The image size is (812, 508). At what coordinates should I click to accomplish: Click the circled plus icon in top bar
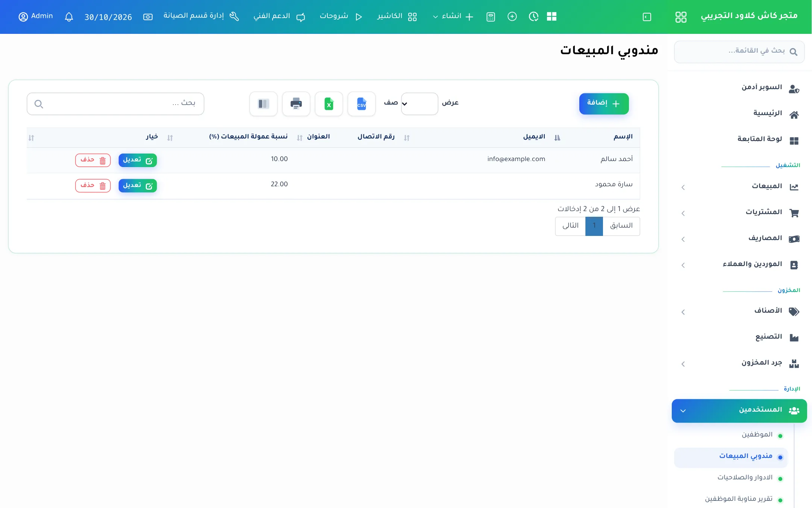[512, 17]
